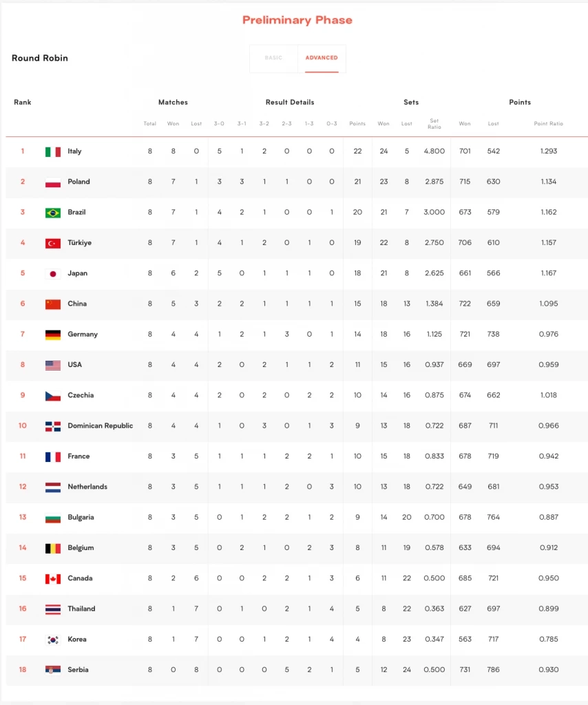Image resolution: width=588 pixels, height=705 pixels.
Task: Switch to the Basic tab
Action: tap(273, 58)
